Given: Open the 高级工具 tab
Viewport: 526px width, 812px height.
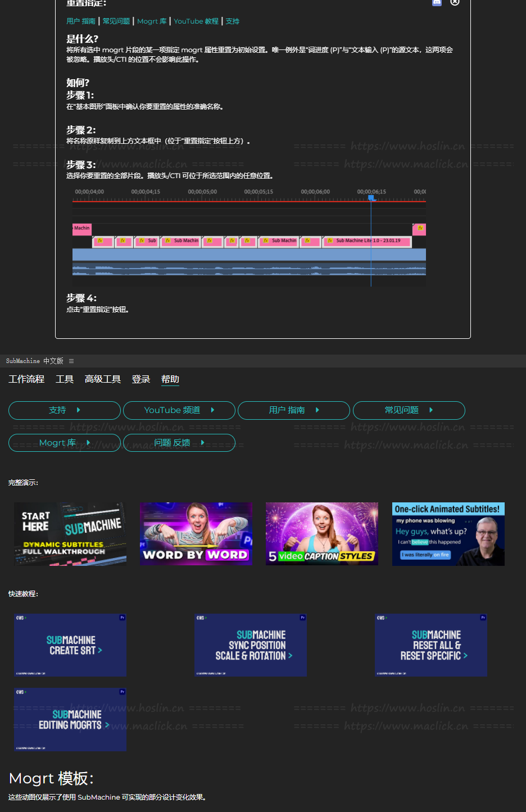Looking at the screenshot, I should [x=102, y=379].
